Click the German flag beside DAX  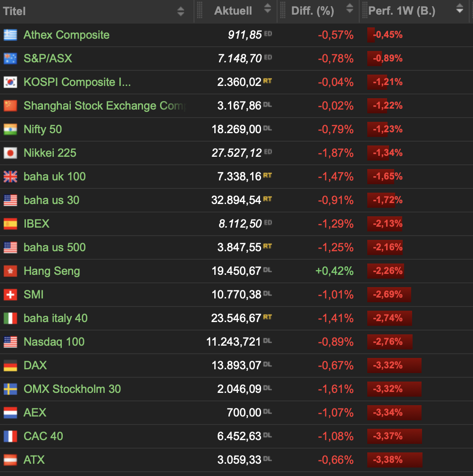click(10, 365)
